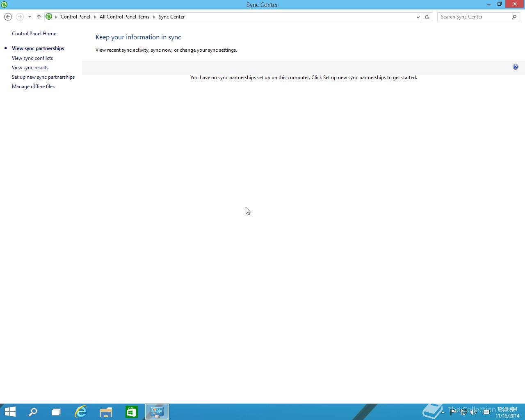Click the taskbar clock and date
Viewport: 525px width, 420px height.
coord(507,412)
